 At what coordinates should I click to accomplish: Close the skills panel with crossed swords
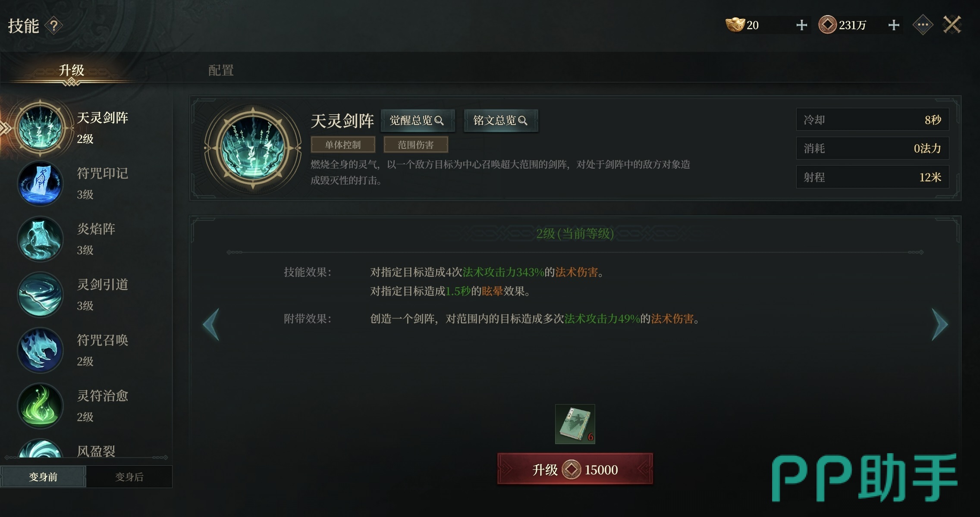[952, 25]
